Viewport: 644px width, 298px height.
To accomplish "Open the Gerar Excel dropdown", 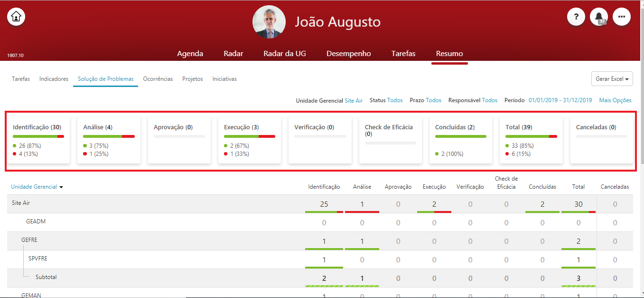I will (x=612, y=79).
